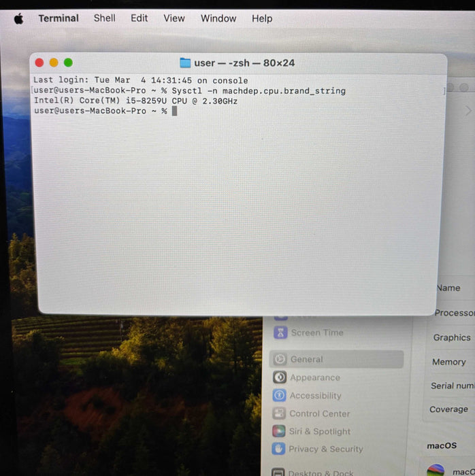Click the General gear icon in Settings sidebar
The height and width of the screenshot is (476, 475).
pos(280,359)
